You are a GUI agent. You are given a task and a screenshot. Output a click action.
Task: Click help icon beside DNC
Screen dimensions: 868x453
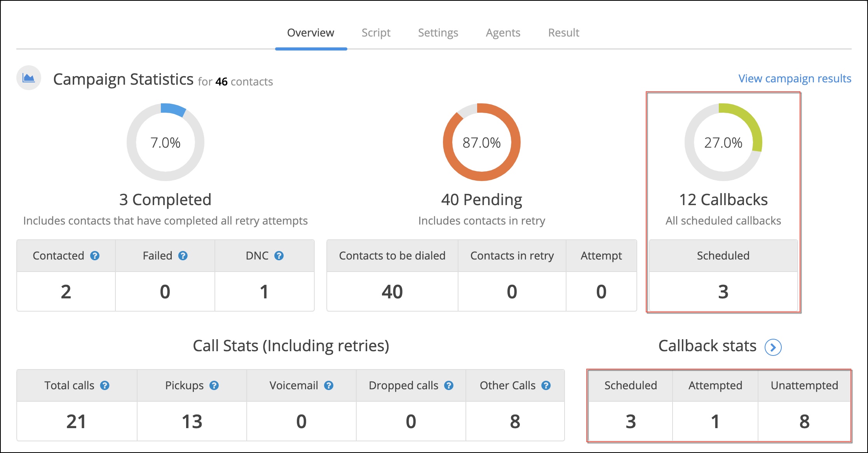point(279,256)
